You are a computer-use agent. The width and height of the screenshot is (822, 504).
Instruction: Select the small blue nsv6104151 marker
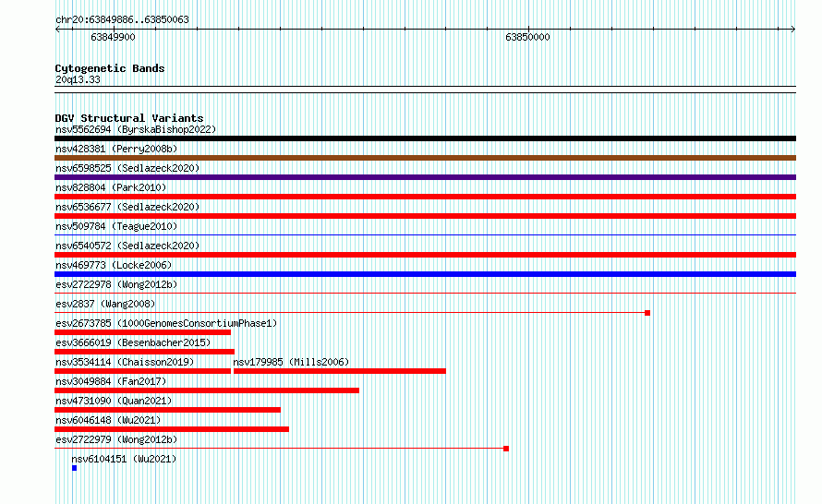[75, 468]
